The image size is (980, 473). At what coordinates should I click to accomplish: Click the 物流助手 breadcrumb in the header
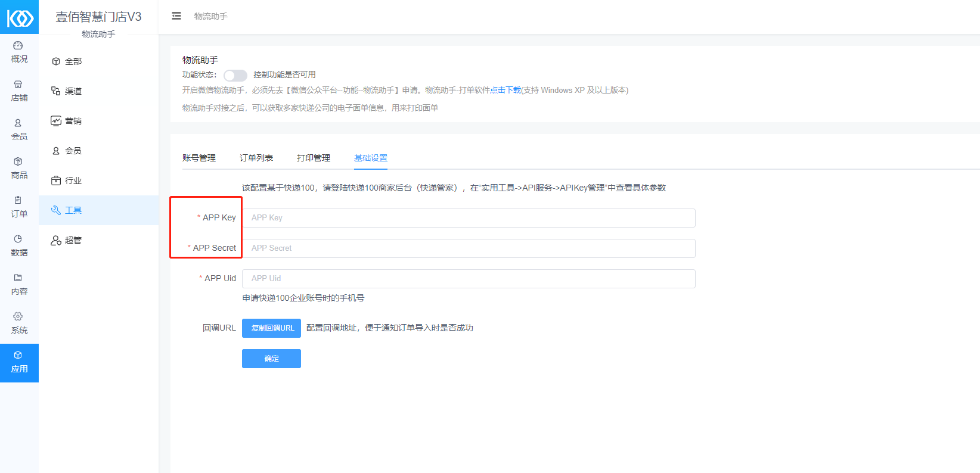point(211,16)
